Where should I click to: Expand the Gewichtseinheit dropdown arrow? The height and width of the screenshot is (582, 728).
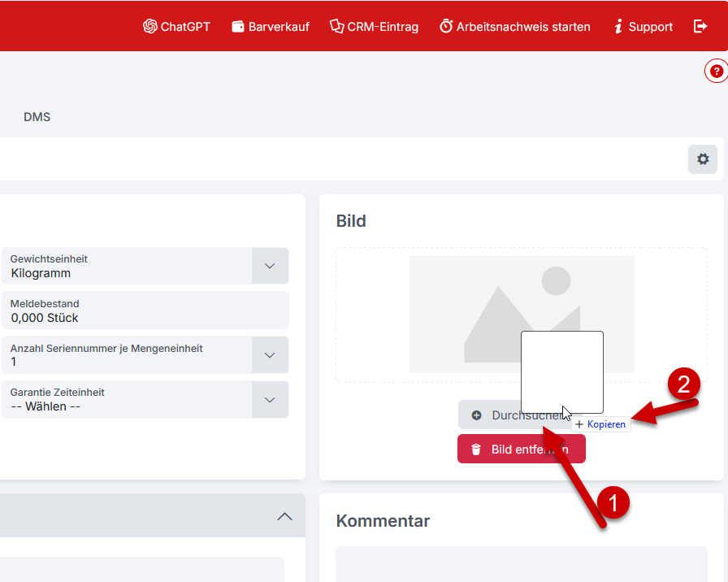pos(271,266)
